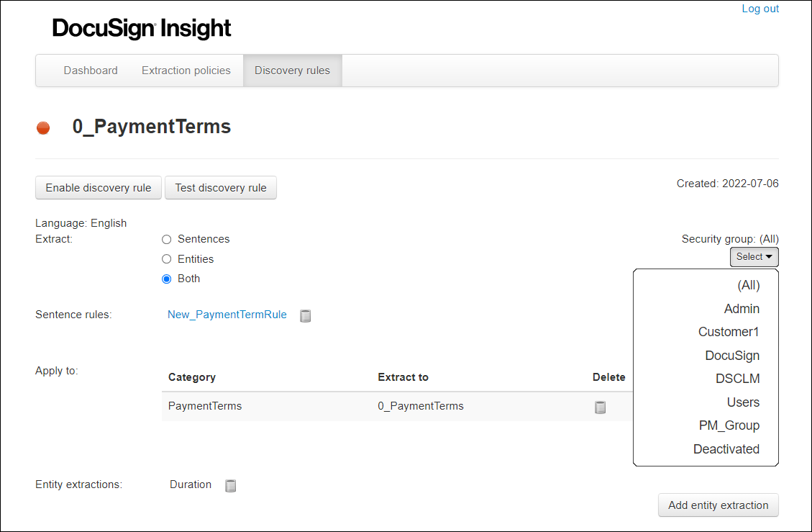Screen dimensions: 812x532
Task: Click Add entity extraction button
Action: pyautogui.click(x=718, y=505)
